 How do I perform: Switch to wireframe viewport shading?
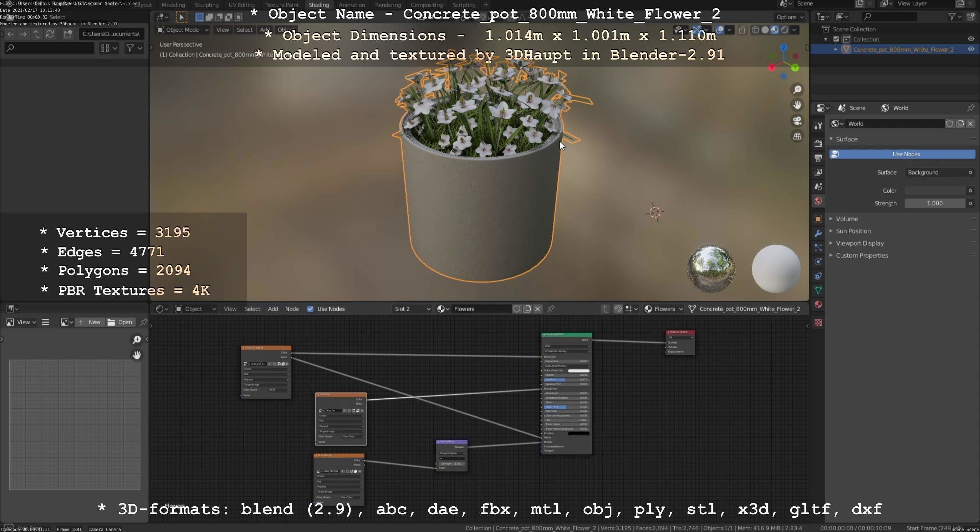pos(756,30)
